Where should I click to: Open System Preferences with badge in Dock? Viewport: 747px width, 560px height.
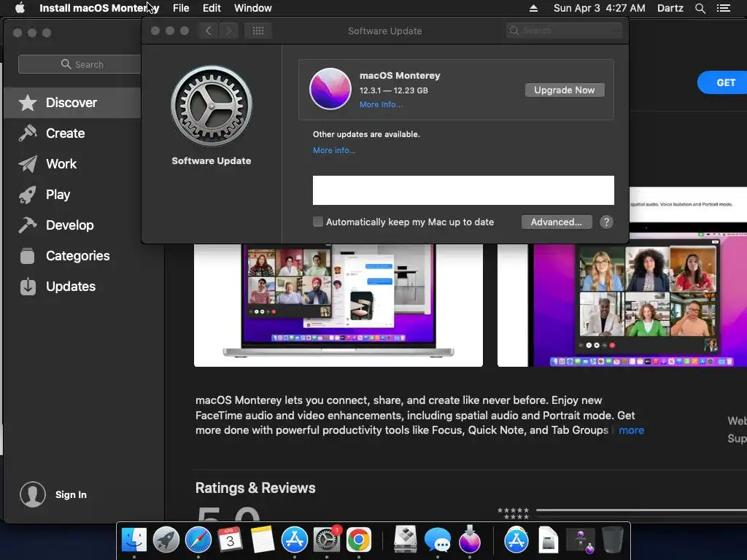point(327,540)
